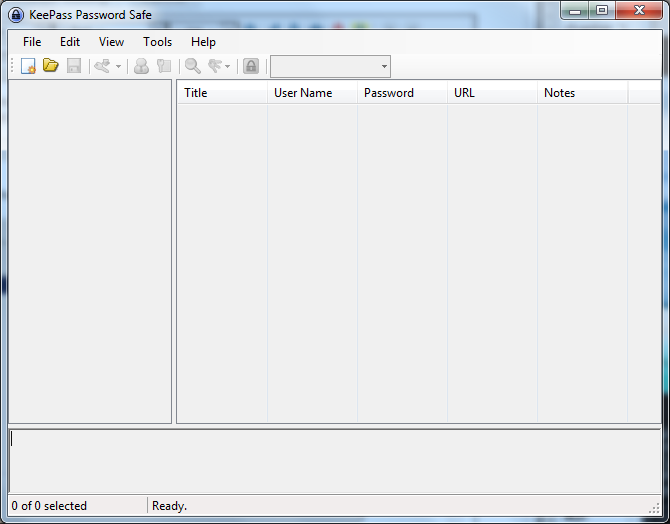Click the Add Entry key icon
The image size is (670, 524).
point(102,66)
